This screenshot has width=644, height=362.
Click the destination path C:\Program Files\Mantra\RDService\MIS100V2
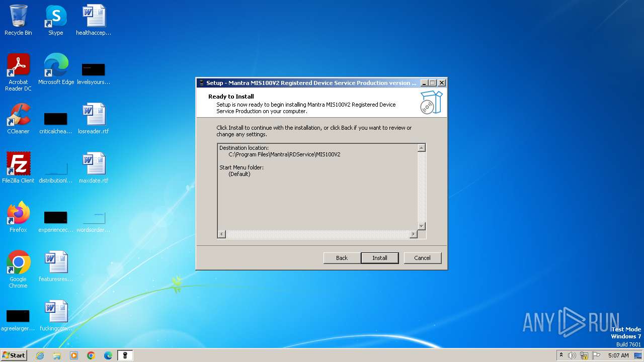284,154
